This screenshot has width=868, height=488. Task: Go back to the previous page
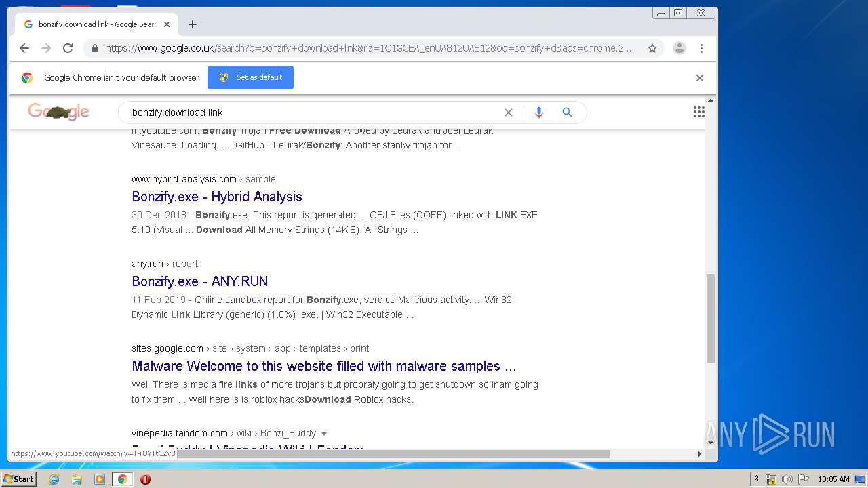click(24, 48)
